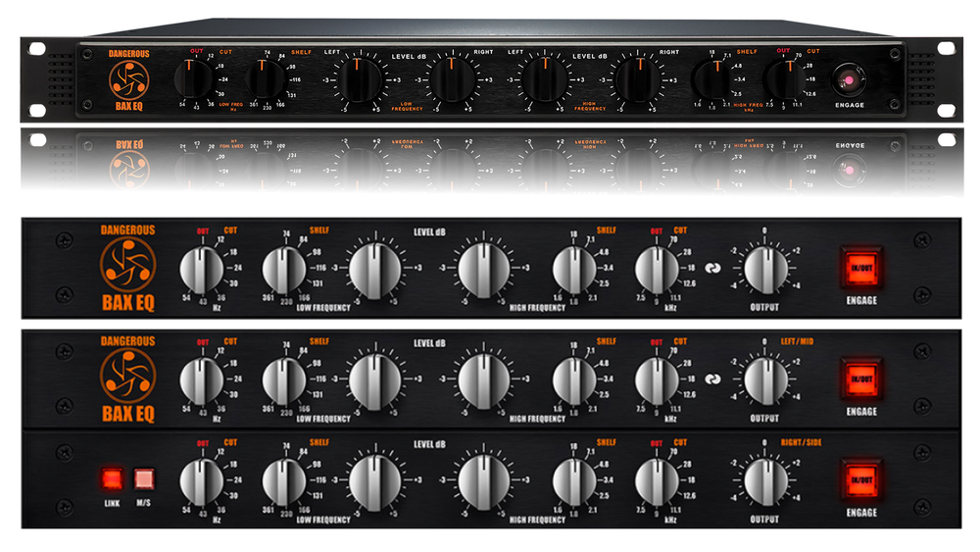Viewport: 980px width, 552px height.
Task: Click the Dangerous BAX EQ logo on hardware unit
Action: (128, 80)
